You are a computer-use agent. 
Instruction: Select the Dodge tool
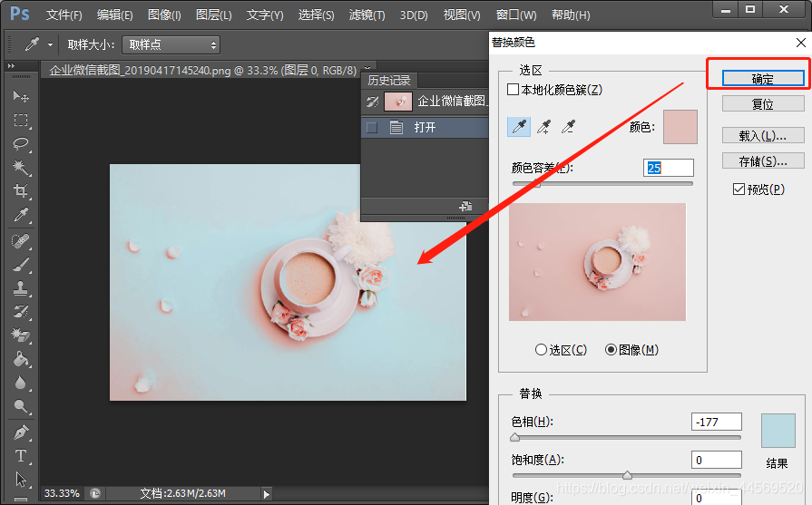point(21,405)
